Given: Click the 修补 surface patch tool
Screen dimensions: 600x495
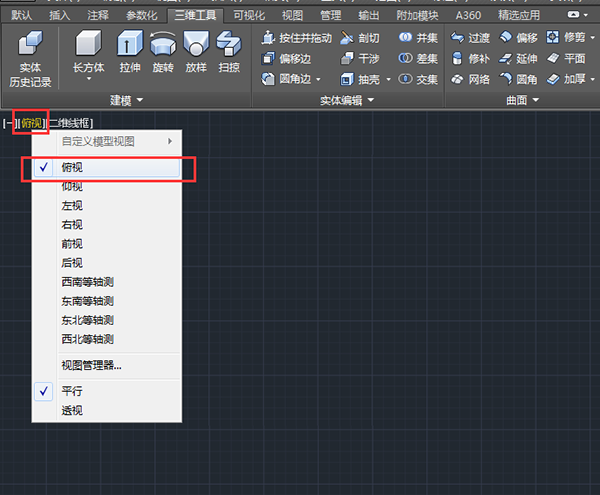Looking at the screenshot, I should [470, 59].
